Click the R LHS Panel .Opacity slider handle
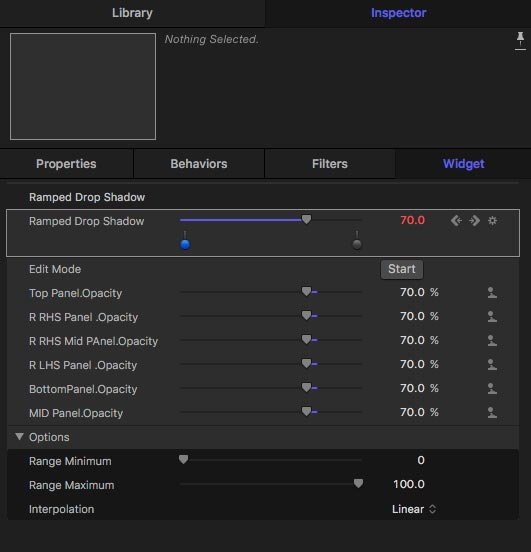This screenshot has width=531, height=552. [306, 363]
